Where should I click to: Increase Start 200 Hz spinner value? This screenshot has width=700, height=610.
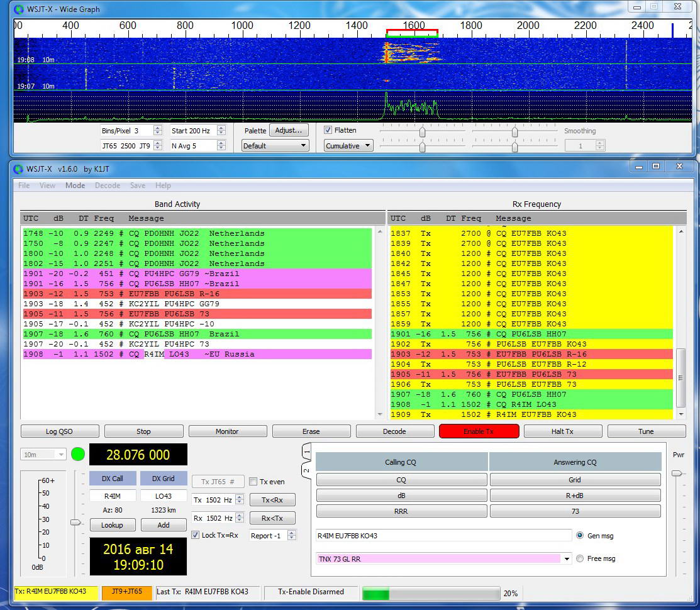(221, 128)
